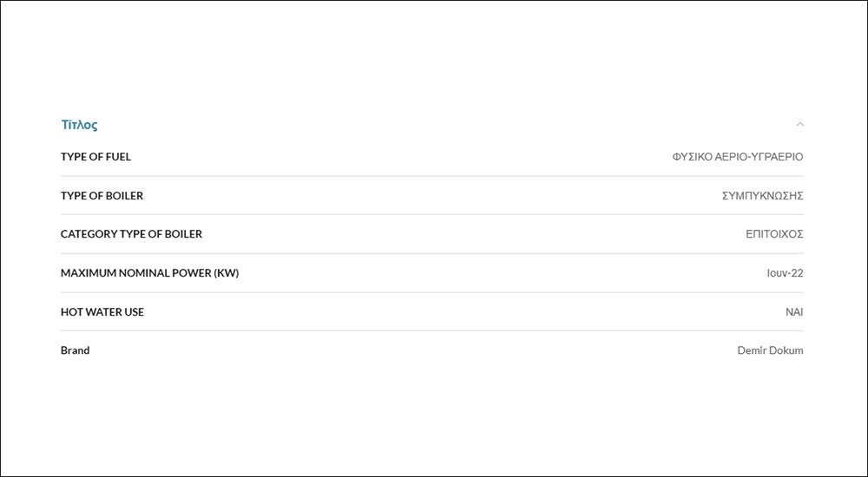
Task: Click the ΝΑΙ hot water value
Action: click(794, 311)
